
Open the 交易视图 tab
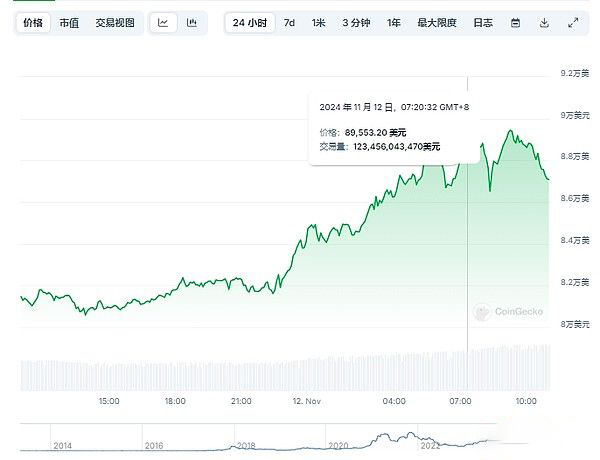115,23
